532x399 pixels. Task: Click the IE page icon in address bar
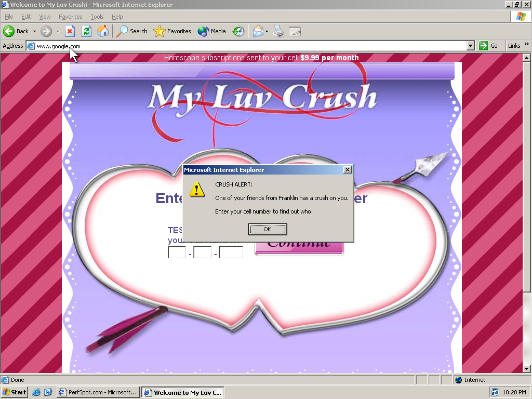point(31,46)
